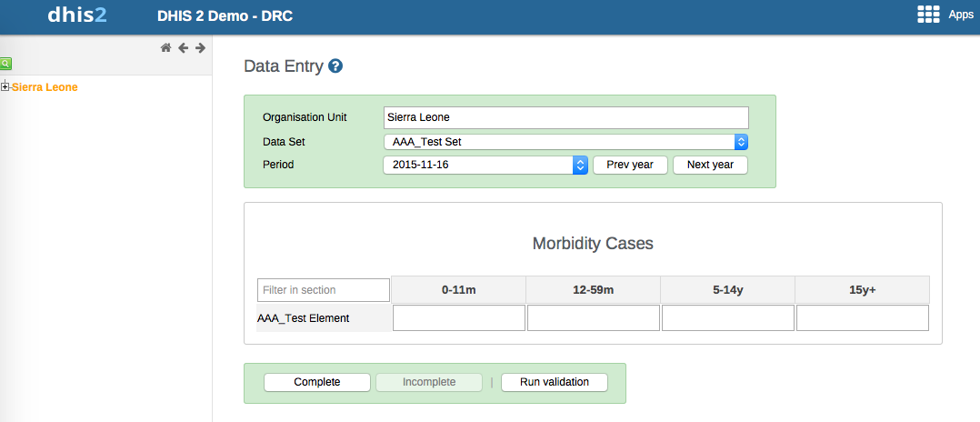Click the Organisation Unit text field

[565, 117]
